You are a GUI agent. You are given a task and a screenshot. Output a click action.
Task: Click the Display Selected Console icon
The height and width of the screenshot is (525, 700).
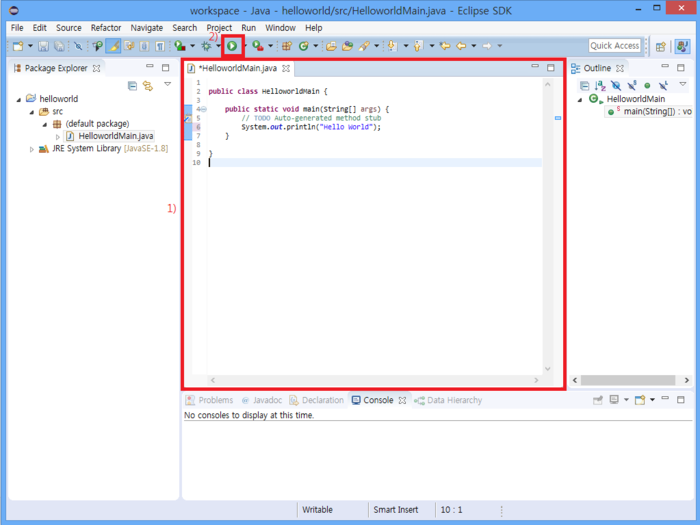614,400
